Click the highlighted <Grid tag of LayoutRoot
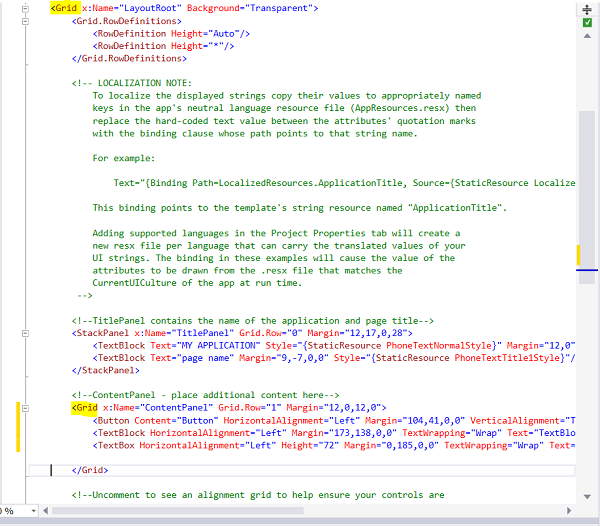 pyautogui.click(x=65, y=8)
